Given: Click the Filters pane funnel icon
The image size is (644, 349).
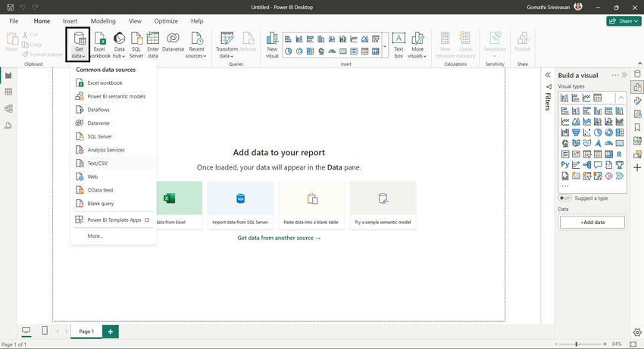Looking at the screenshot, I should [548, 86].
